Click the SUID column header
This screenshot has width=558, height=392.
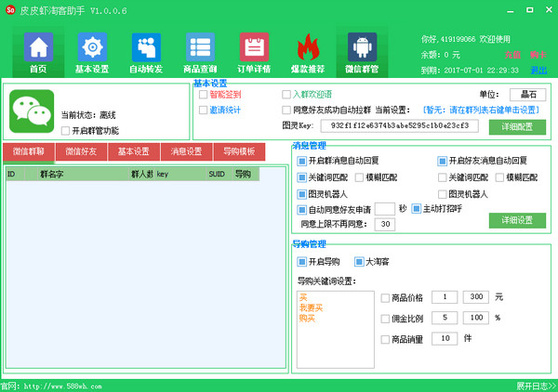[x=219, y=174]
